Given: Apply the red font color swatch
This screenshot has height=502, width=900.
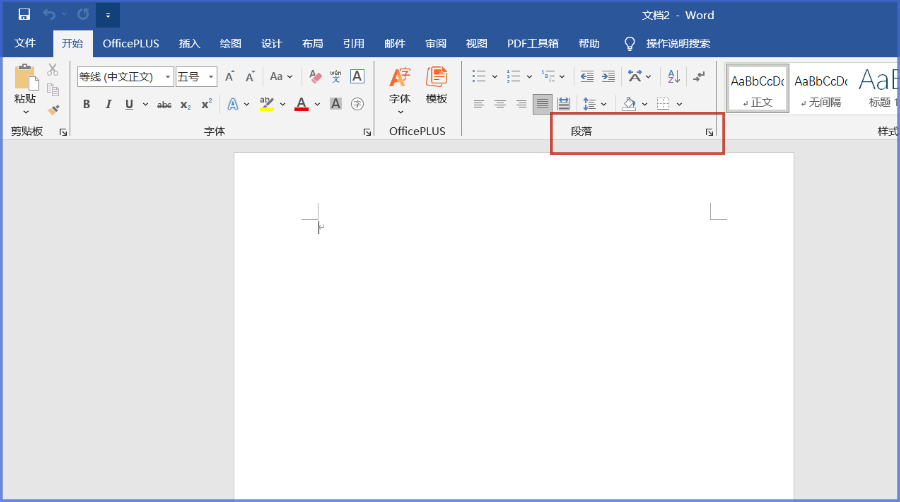Looking at the screenshot, I should 301,104.
